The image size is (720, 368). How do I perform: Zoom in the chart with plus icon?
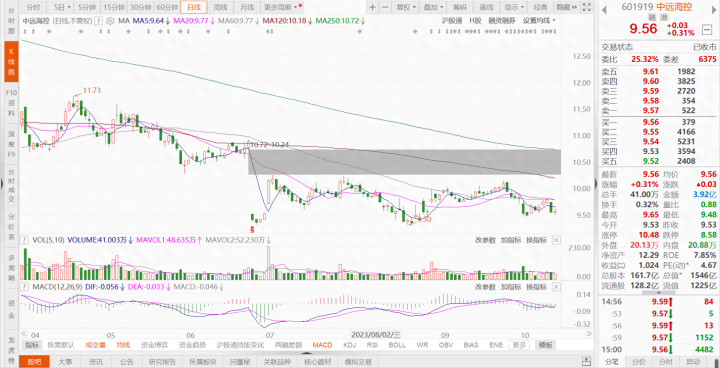click(x=372, y=7)
